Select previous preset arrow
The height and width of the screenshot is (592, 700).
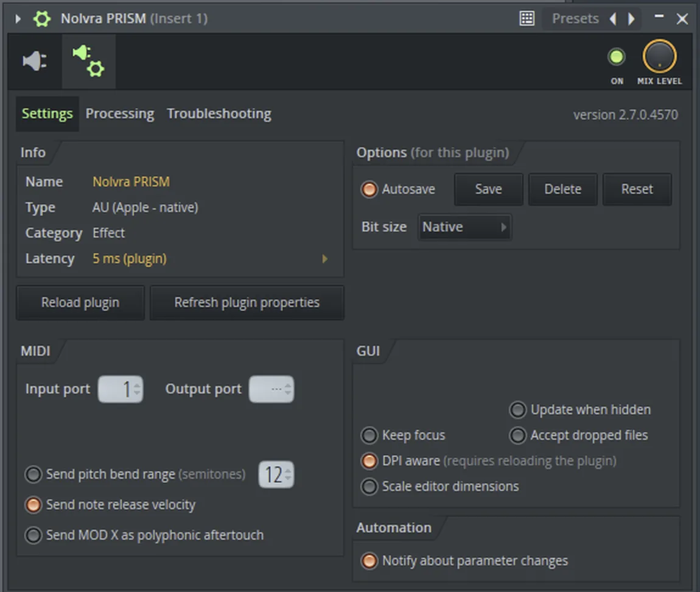coord(614,19)
